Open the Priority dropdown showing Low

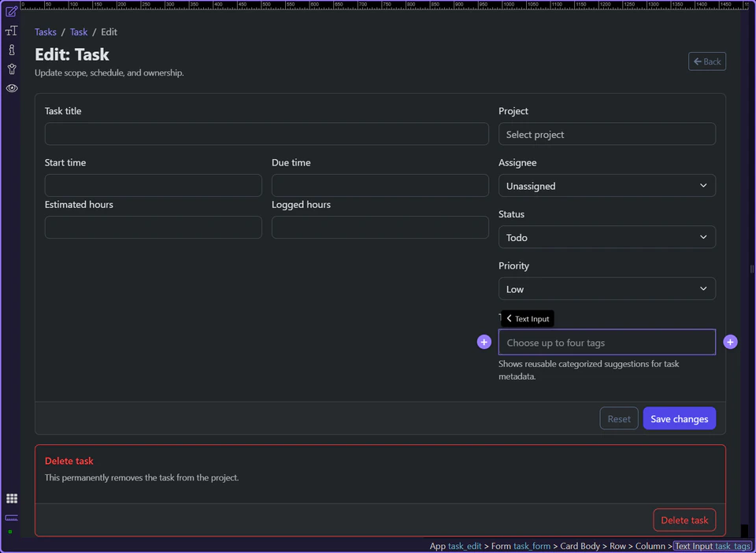(x=606, y=288)
